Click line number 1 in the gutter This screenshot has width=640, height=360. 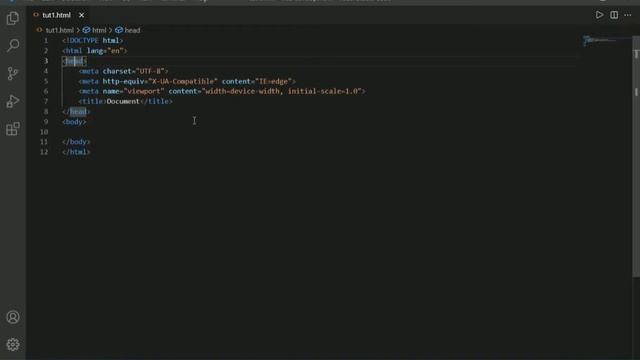pos(46,41)
